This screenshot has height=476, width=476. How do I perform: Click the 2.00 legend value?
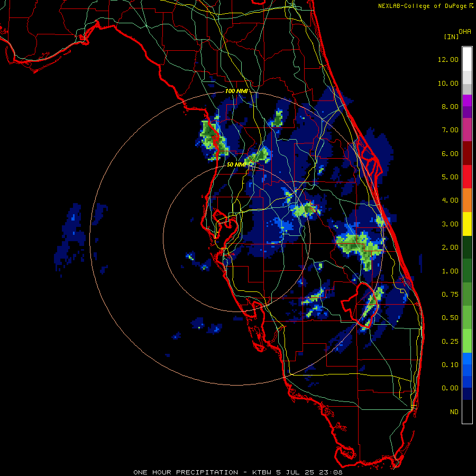tap(450, 248)
